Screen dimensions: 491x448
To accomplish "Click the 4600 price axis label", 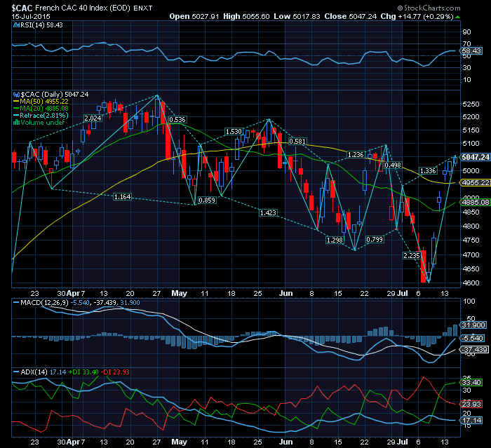I will (471, 283).
